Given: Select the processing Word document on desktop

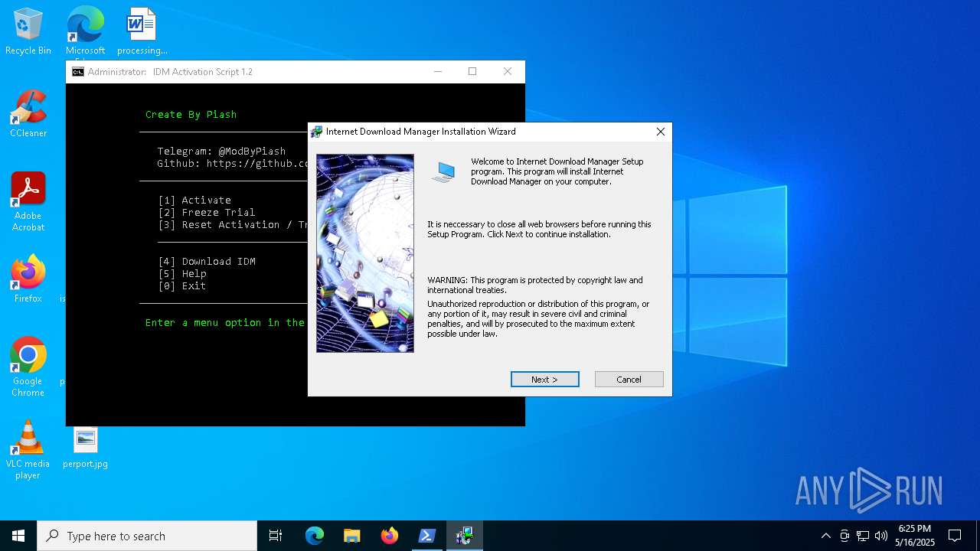Looking at the screenshot, I should (142, 32).
